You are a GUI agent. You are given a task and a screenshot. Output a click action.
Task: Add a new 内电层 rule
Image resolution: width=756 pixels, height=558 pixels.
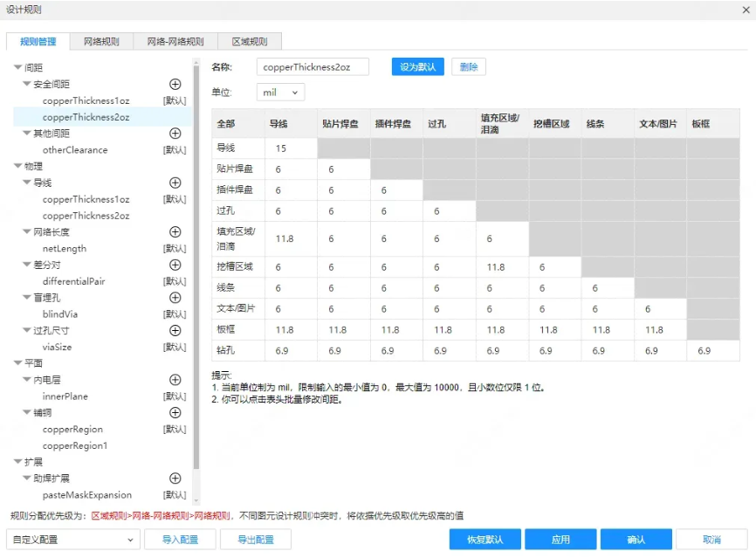(175, 379)
